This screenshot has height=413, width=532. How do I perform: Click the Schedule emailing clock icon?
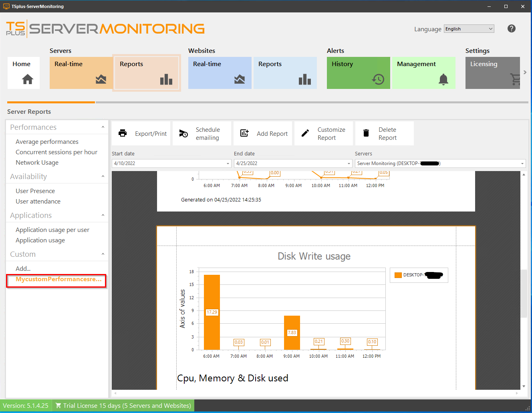click(x=183, y=133)
